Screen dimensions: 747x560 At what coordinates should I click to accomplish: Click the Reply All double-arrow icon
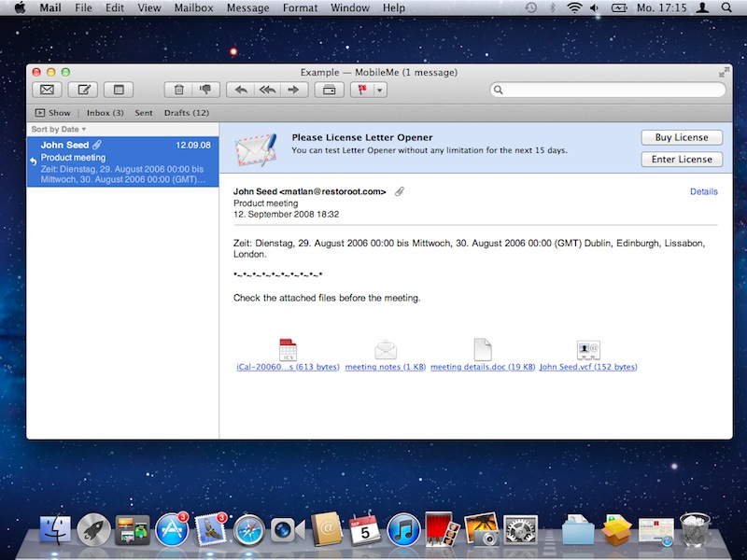267,90
